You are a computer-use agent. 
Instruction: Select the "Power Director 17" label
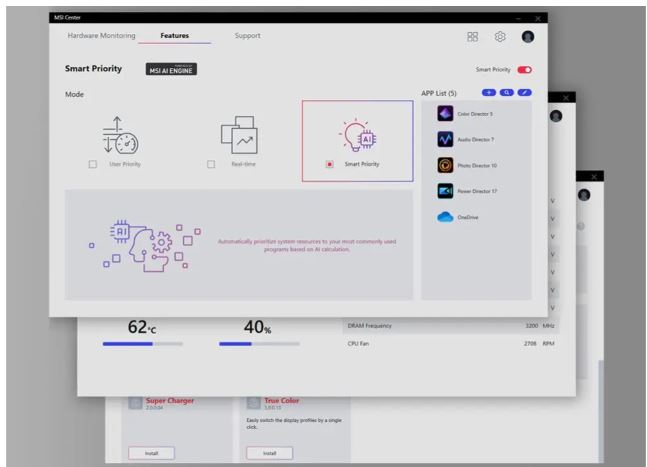coord(477,191)
